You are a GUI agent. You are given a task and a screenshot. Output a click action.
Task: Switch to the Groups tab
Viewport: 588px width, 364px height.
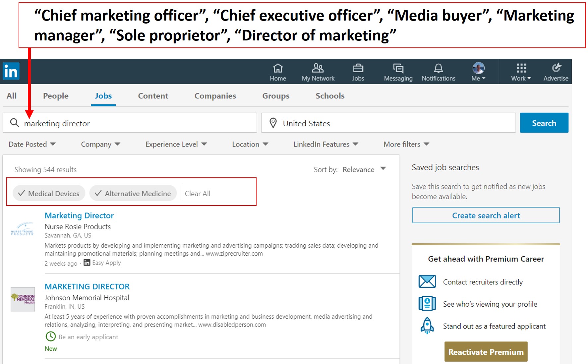point(276,96)
